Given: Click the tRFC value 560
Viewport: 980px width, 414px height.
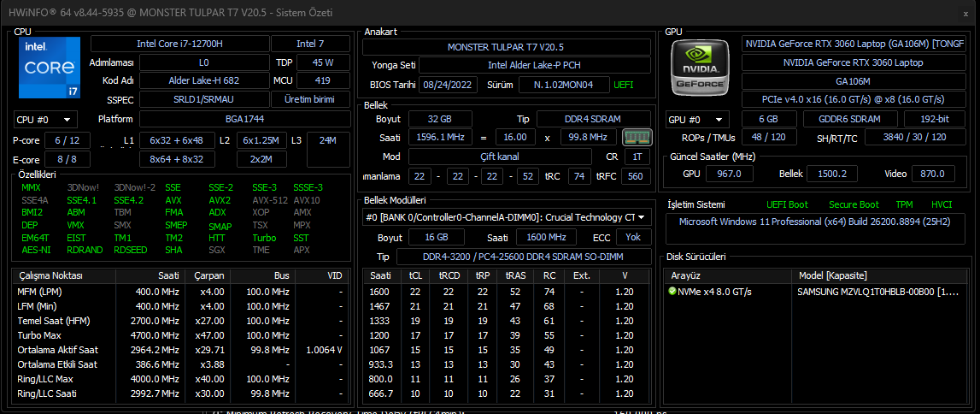Looking at the screenshot, I should (635, 176).
